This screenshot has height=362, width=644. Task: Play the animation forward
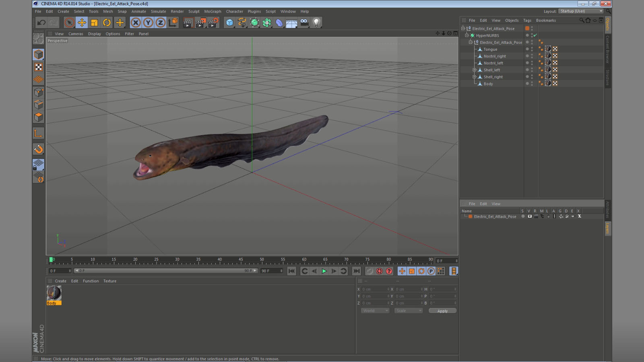coord(324,271)
